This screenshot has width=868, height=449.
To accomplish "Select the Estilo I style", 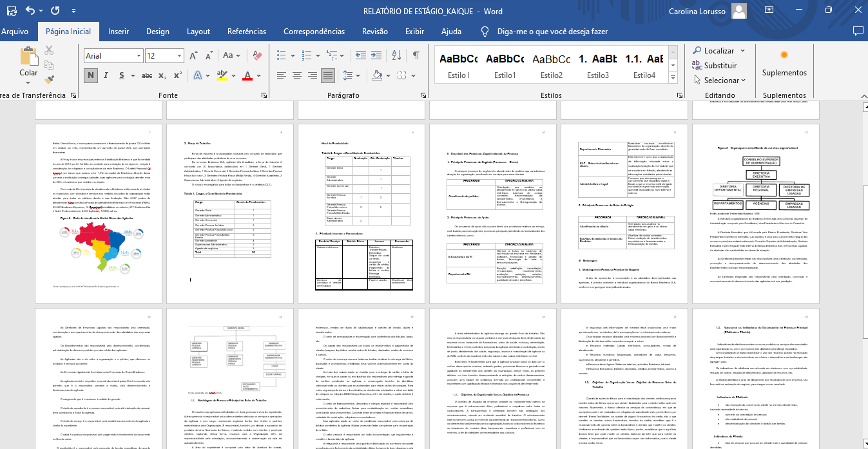I will [x=458, y=65].
